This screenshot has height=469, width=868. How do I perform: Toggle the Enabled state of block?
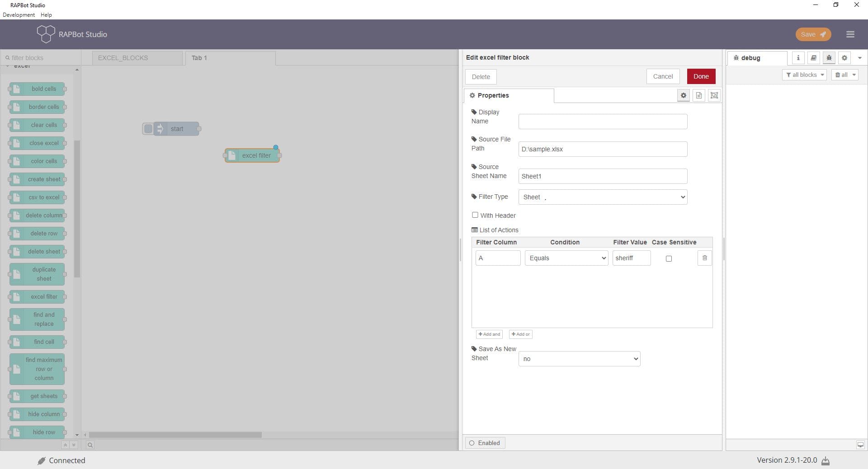[485, 443]
